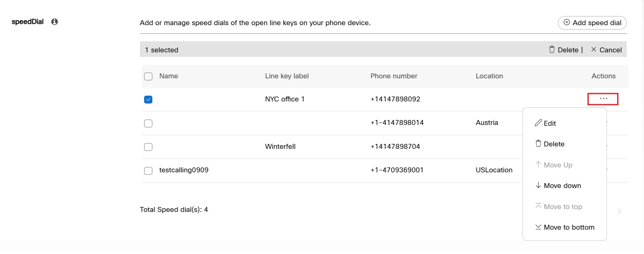644x254 pixels.
Task: Click the pencil Edit icon
Action: tap(538, 123)
